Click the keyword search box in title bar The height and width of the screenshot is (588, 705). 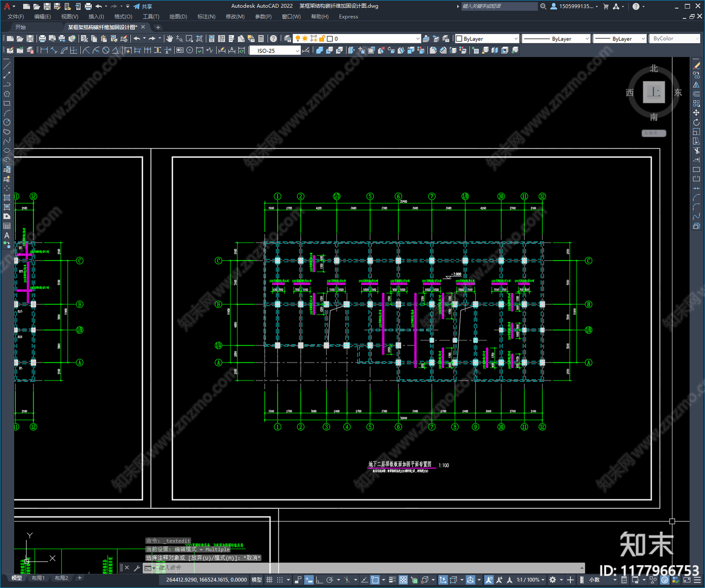(x=499, y=6)
